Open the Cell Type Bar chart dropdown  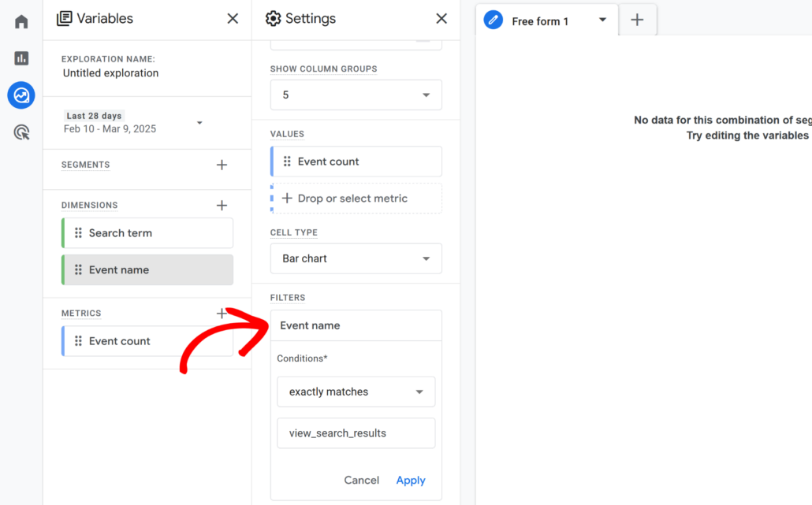pyautogui.click(x=356, y=258)
